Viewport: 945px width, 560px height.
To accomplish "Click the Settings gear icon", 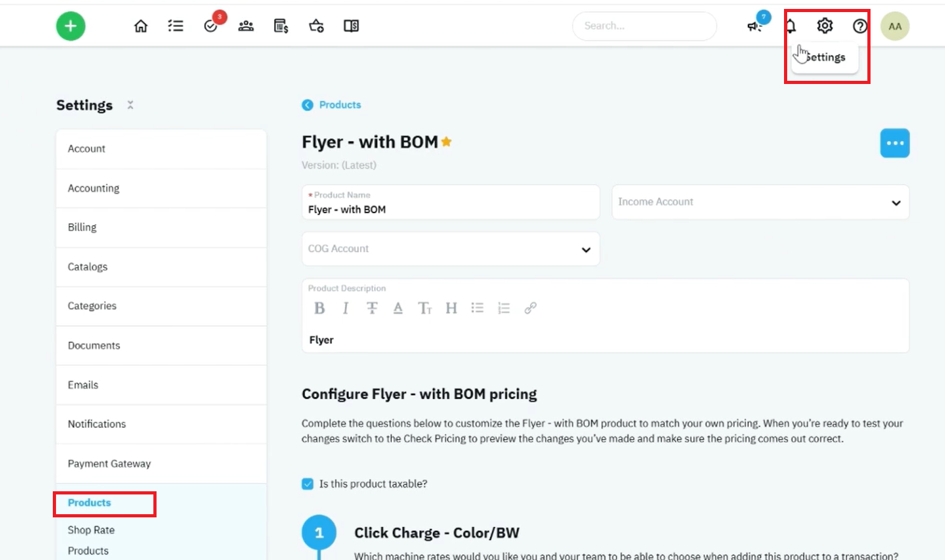I will pos(825,25).
